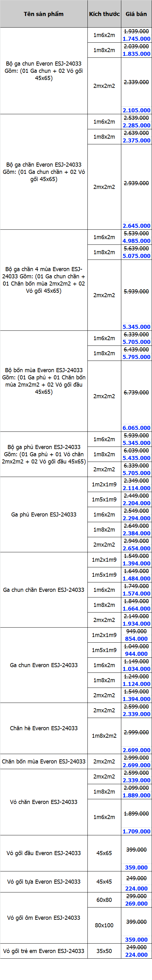Screen dimensions: 152x980
Task: Select the sale price 1.664.000
Action: click(x=136, y=609)
